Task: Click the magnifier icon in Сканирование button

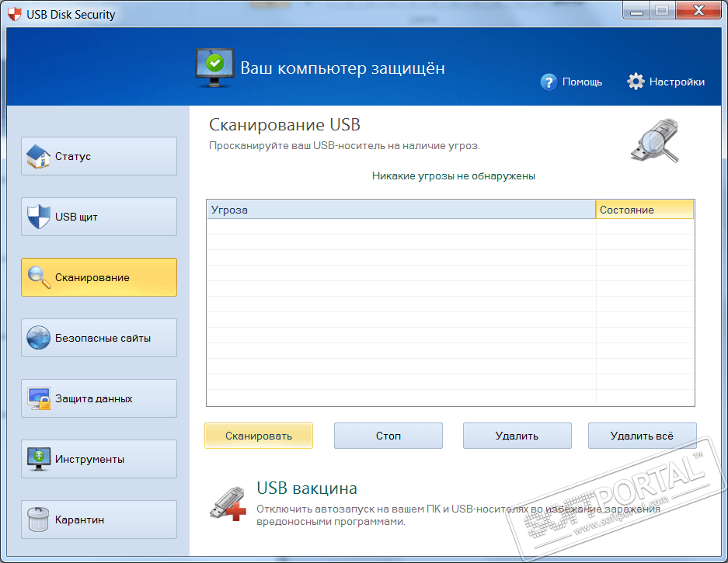Action: [39, 277]
